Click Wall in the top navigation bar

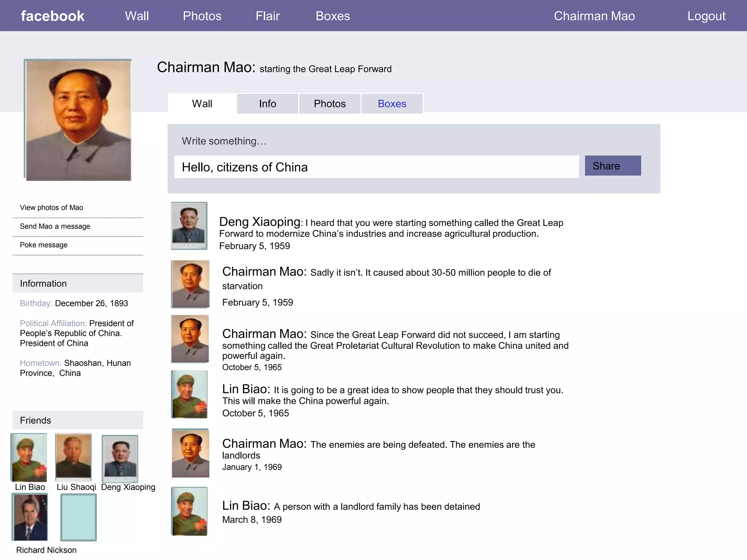click(x=137, y=16)
